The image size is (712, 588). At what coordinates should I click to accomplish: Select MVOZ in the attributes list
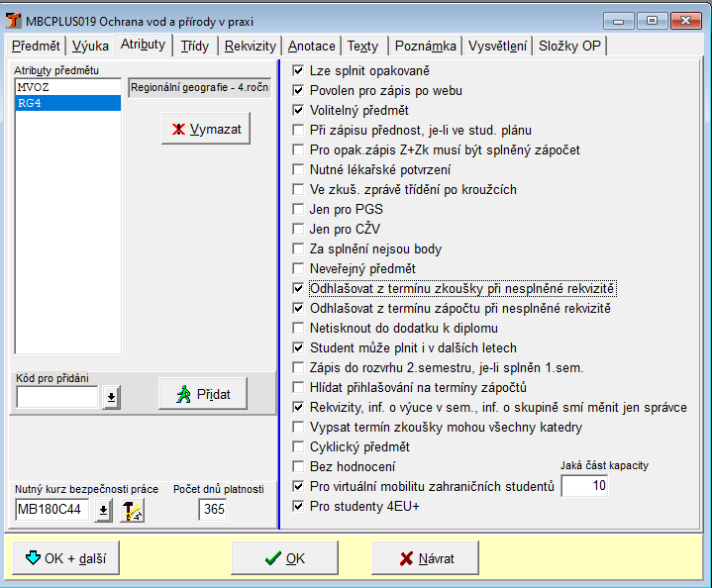[66, 87]
